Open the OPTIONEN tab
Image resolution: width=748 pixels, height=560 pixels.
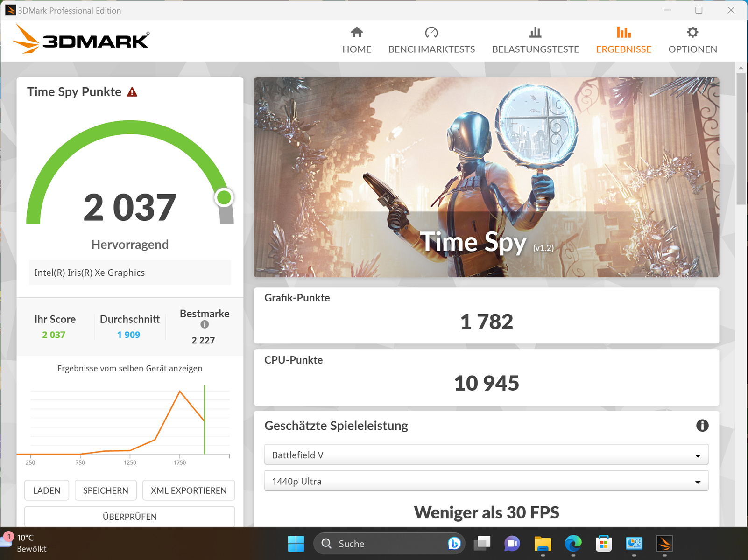click(692, 41)
